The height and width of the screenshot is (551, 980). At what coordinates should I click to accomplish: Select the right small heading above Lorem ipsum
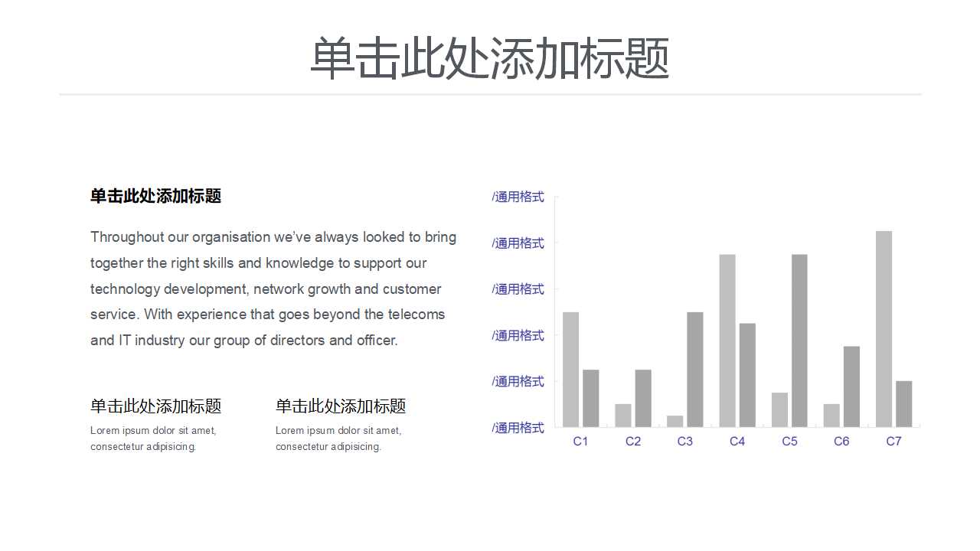(x=341, y=406)
